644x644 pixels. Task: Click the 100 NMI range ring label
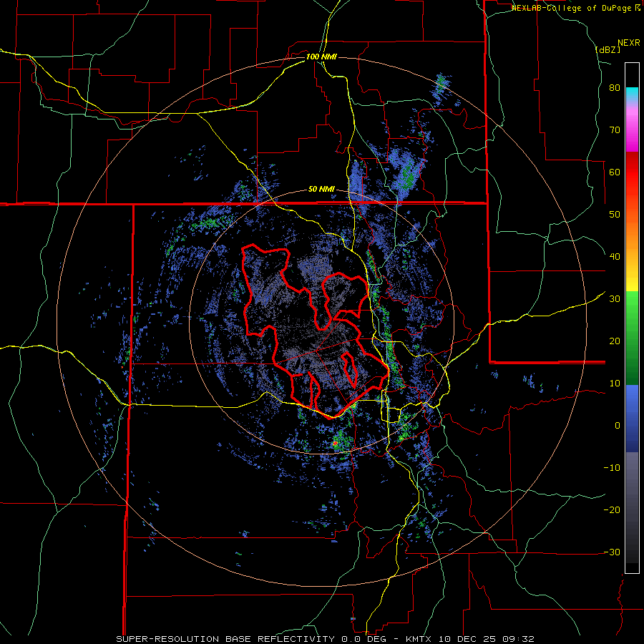point(321,57)
